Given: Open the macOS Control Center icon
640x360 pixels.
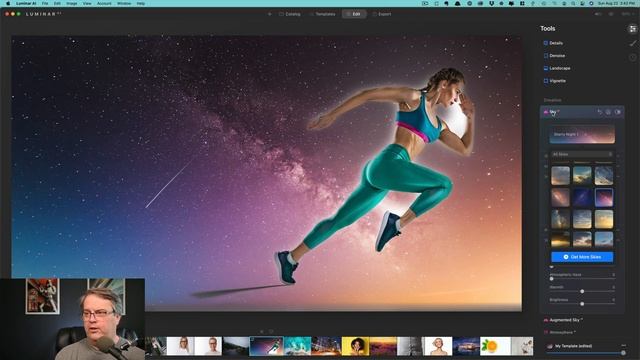Looking at the screenshot, I should pyautogui.click(x=582, y=3).
